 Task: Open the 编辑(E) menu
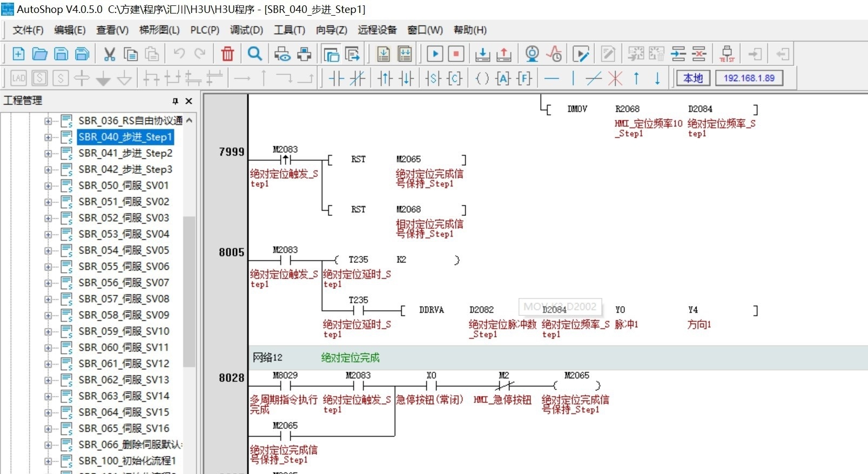(70, 30)
